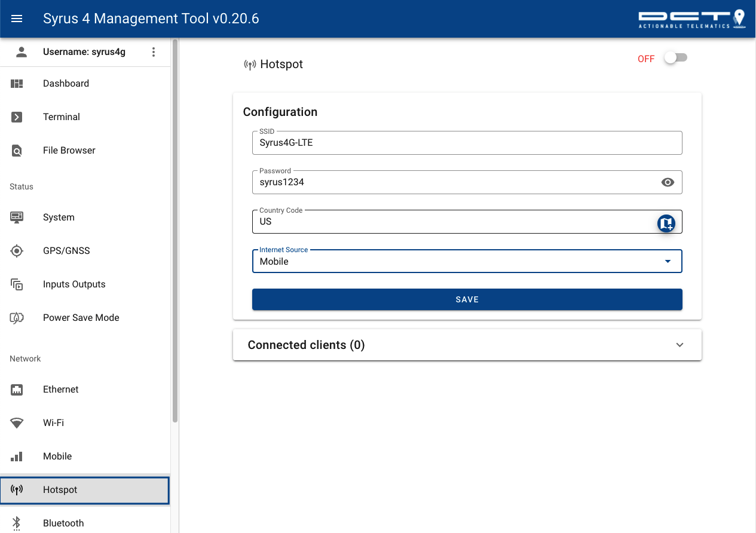Open the hamburger navigation menu
The width and height of the screenshot is (756, 533).
pyautogui.click(x=17, y=19)
